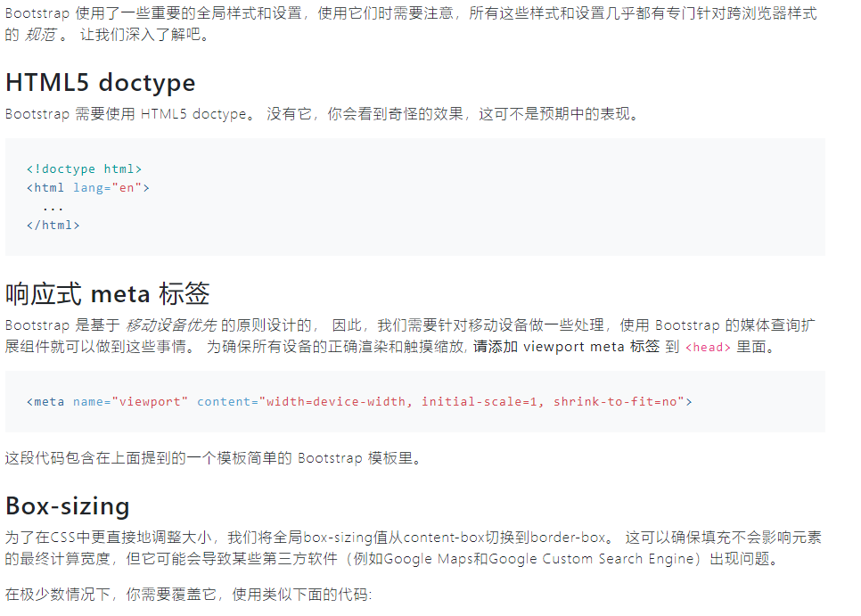
Task: Click the paragraph mentioning Google Maps
Action: coord(414,548)
